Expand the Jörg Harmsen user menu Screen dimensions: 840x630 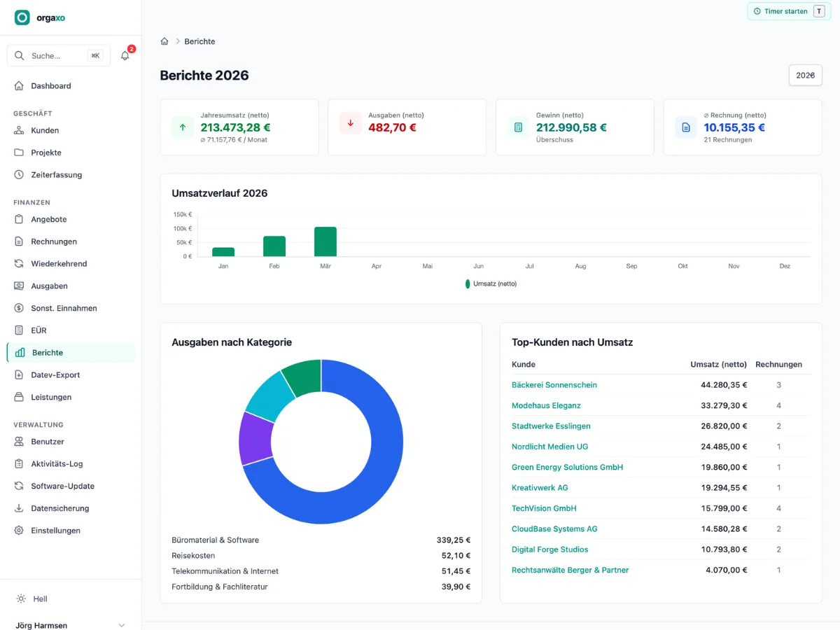[71, 625]
